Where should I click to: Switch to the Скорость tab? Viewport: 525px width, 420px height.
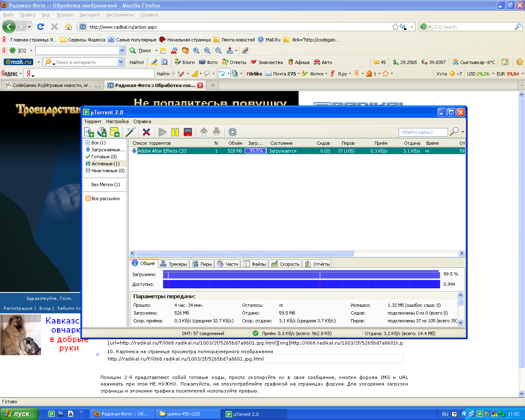pyautogui.click(x=285, y=264)
